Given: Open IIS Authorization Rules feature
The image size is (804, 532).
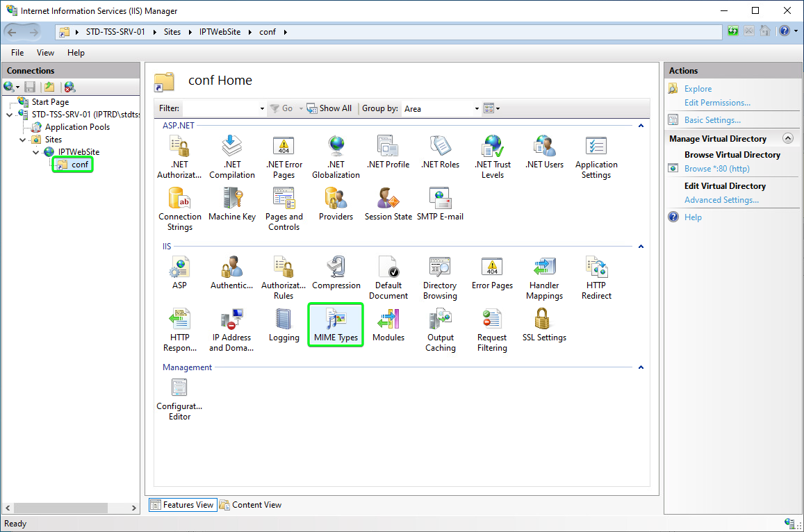Looking at the screenshot, I should (284, 279).
